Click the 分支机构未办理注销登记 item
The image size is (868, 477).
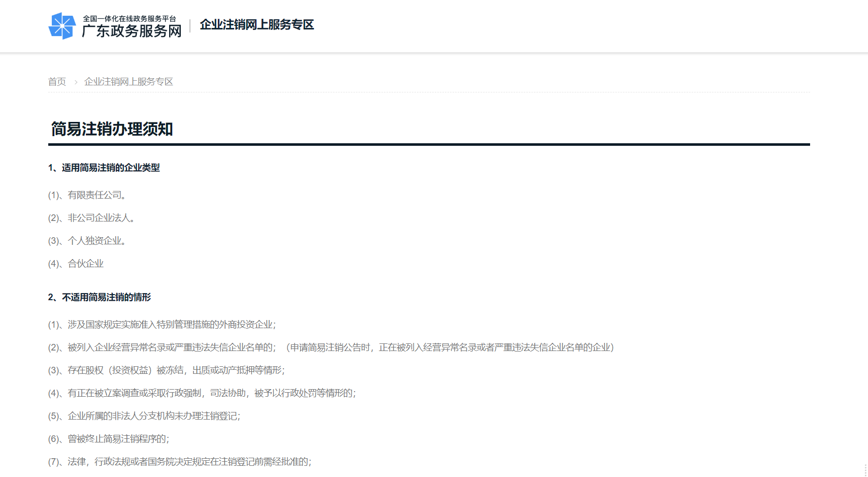coord(144,416)
